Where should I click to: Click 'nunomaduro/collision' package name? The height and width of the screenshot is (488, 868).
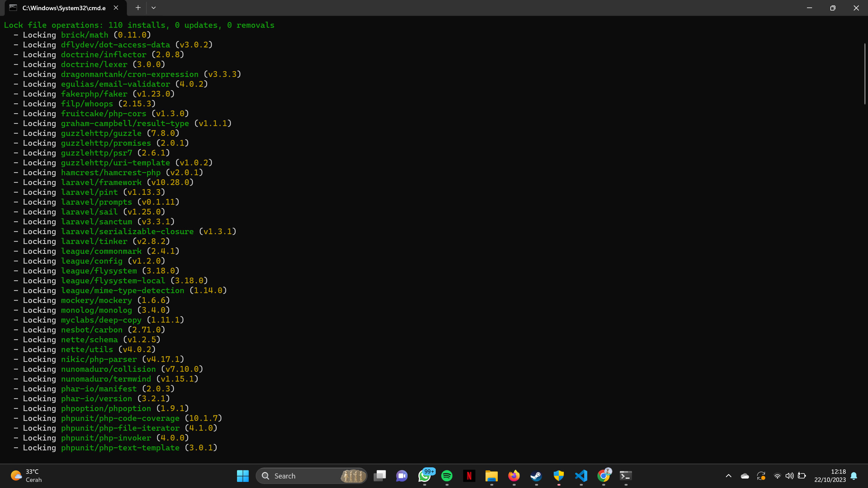pyautogui.click(x=108, y=369)
